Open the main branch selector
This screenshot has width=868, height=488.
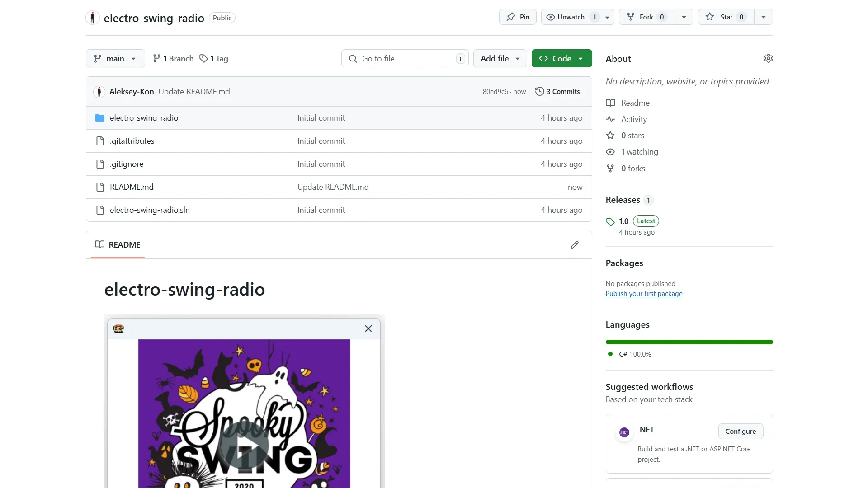pyautogui.click(x=115, y=58)
